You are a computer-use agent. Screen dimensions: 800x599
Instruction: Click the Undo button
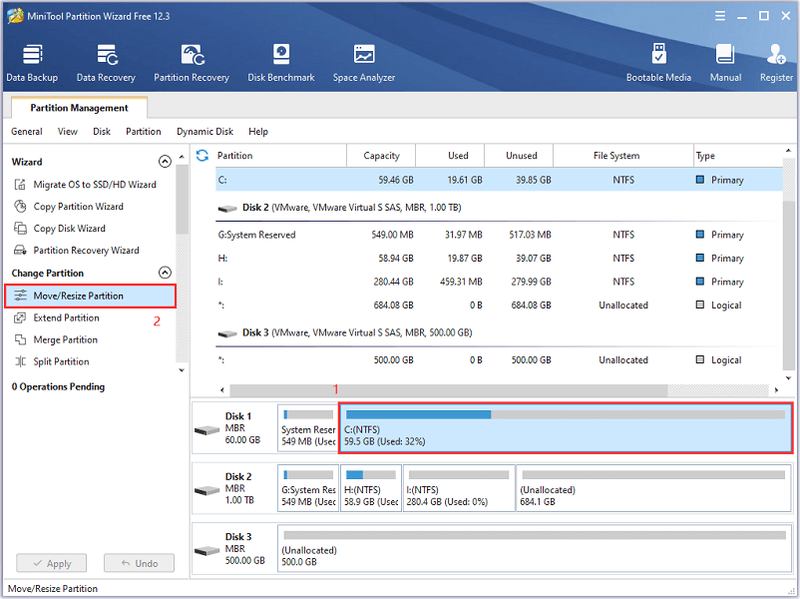point(139,563)
